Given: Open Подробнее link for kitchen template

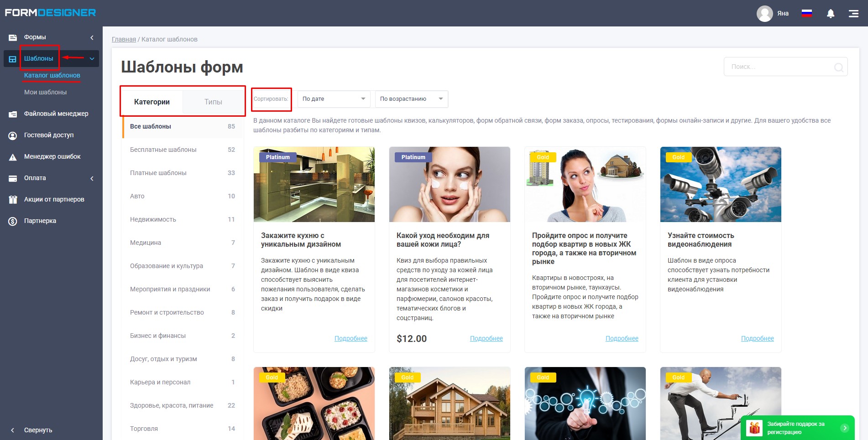Looking at the screenshot, I should 351,338.
